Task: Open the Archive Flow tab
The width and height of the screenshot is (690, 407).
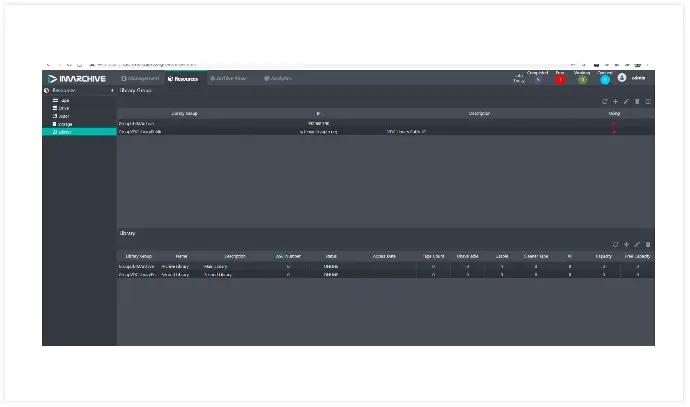Action: pos(229,78)
